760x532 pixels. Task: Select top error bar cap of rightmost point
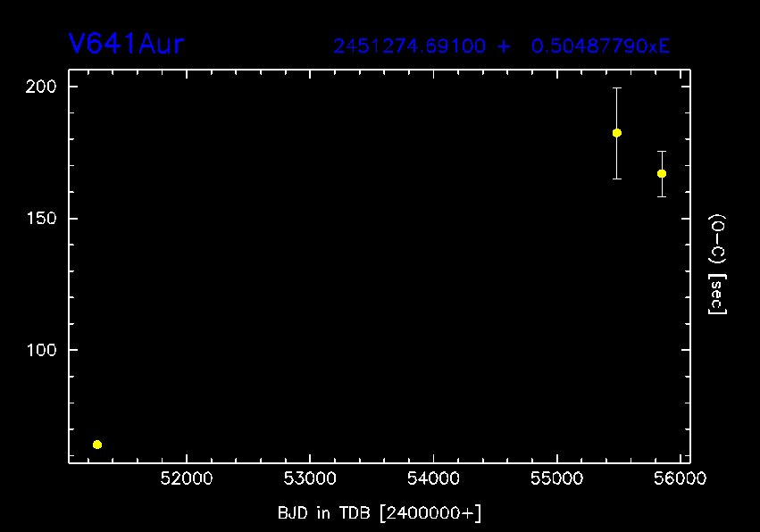[x=662, y=152]
